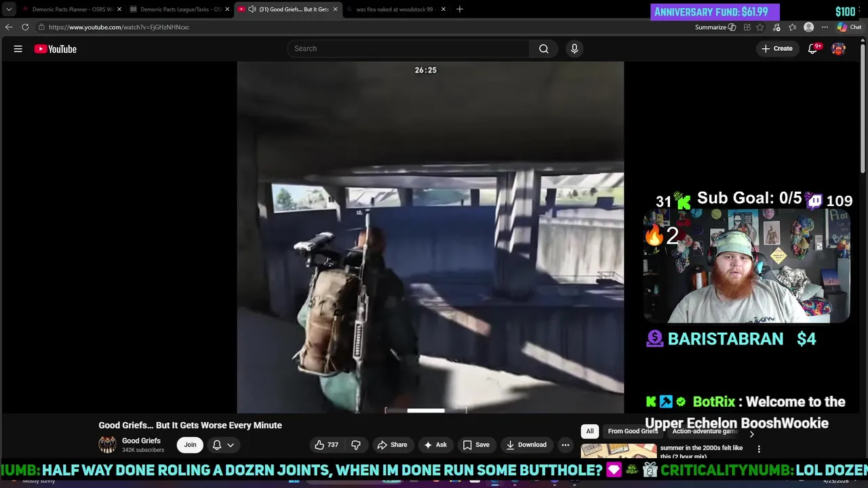Open the browser profile icon

pyautogui.click(x=808, y=27)
